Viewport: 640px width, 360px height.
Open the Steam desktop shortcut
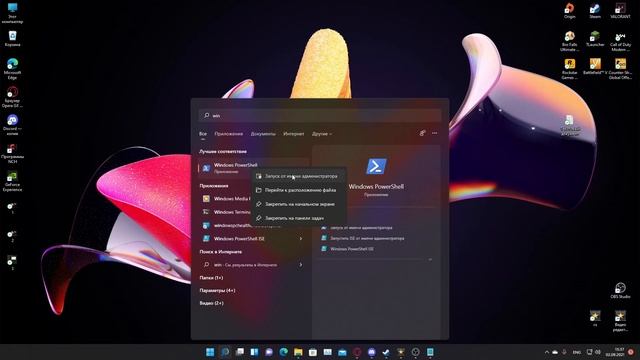point(595,10)
